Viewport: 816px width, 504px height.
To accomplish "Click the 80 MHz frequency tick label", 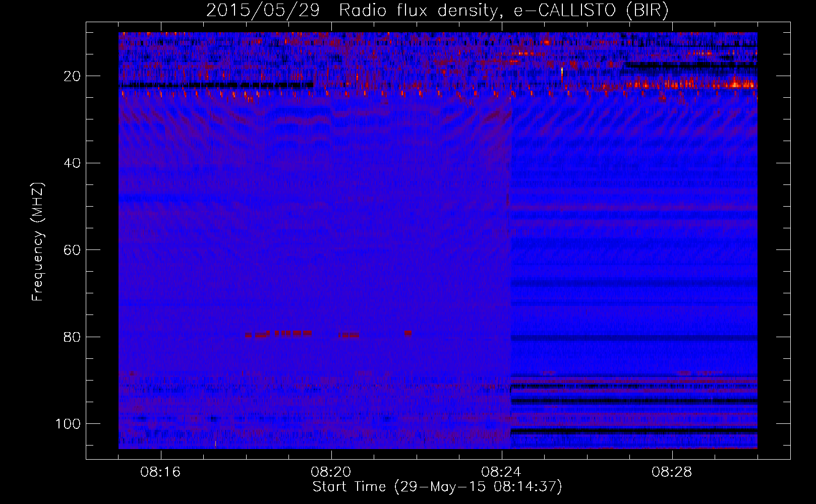I will pyautogui.click(x=73, y=337).
